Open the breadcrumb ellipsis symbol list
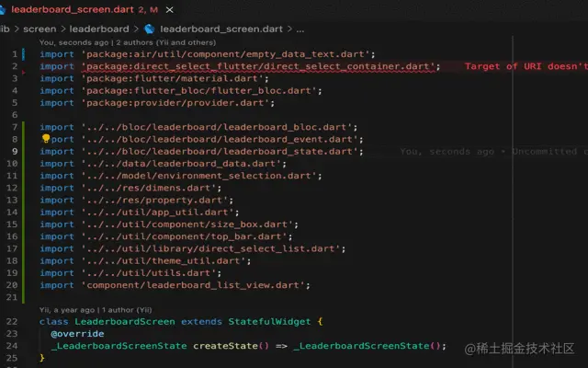 (x=300, y=29)
